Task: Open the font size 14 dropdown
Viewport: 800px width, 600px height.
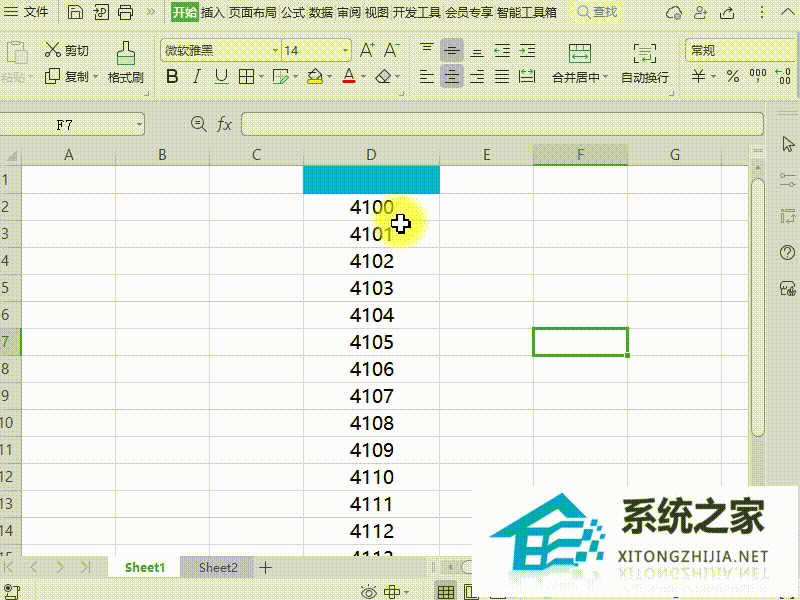Action: (x=344, y=50)
